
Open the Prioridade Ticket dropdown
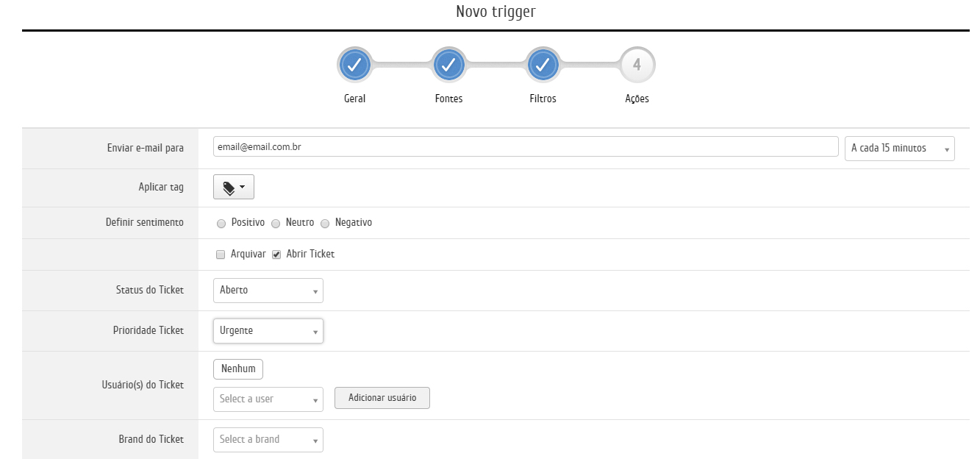(268, 331)
